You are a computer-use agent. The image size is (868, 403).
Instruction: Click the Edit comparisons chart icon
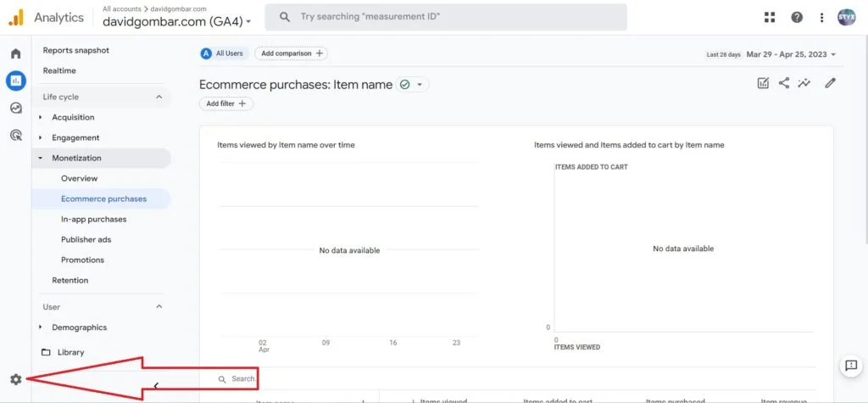tap(763, 83)
